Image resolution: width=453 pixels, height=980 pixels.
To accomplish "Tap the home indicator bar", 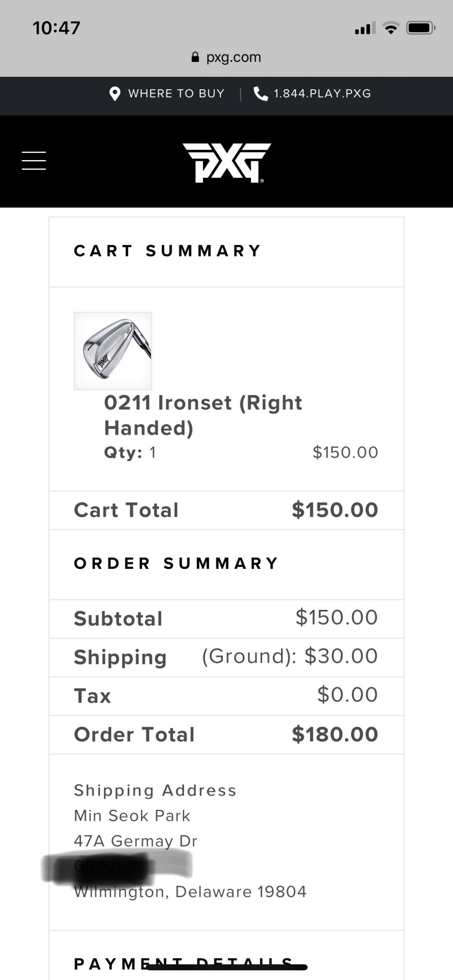I will 226,967.
